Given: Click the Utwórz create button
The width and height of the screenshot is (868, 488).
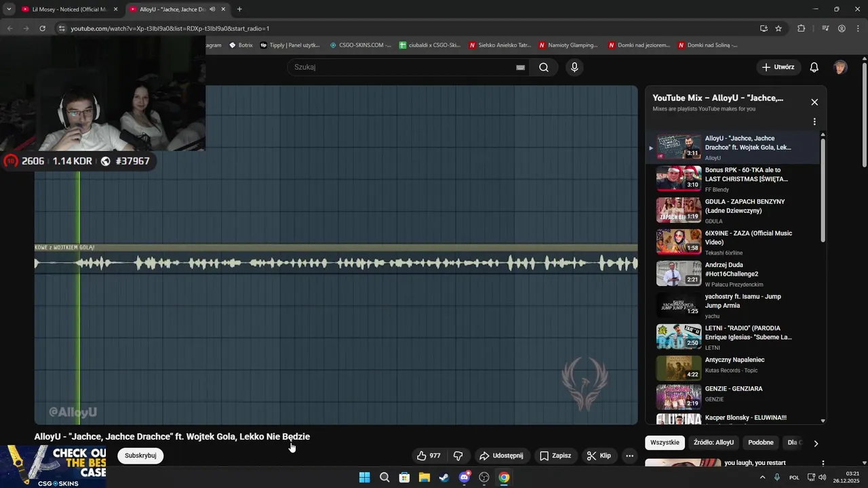Looking at the screenshot, I should click(x=778, y=67).
